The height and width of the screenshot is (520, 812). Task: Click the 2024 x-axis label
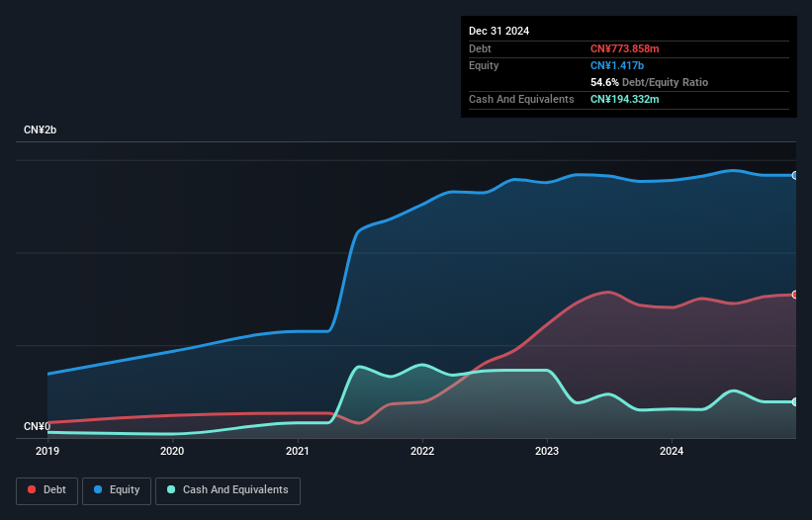click(672, 451)
